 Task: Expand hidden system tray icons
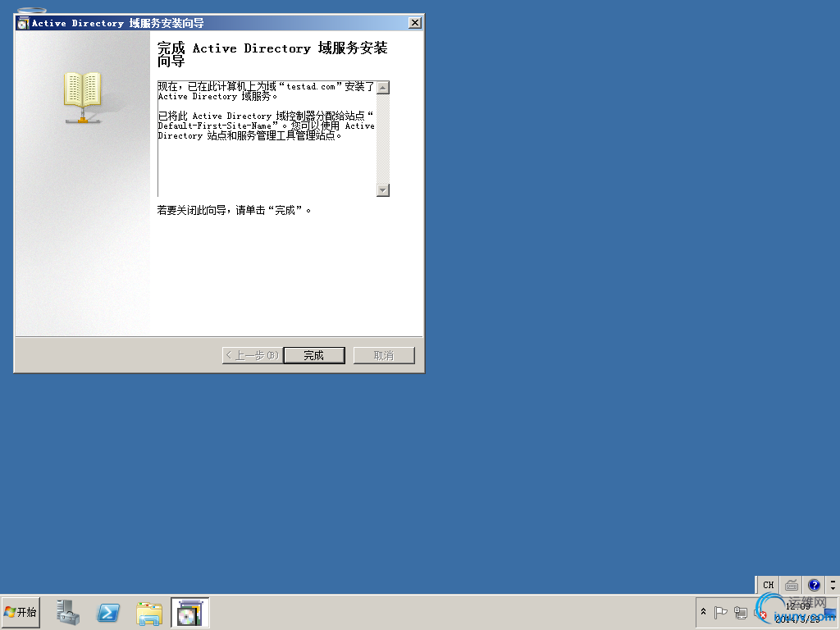(703, 611)
